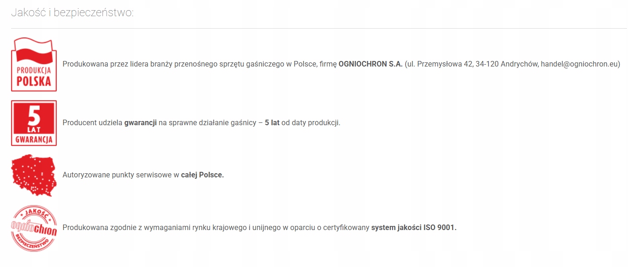Click the red Poland map icon
644x267 pixels.
pos(34,175)
